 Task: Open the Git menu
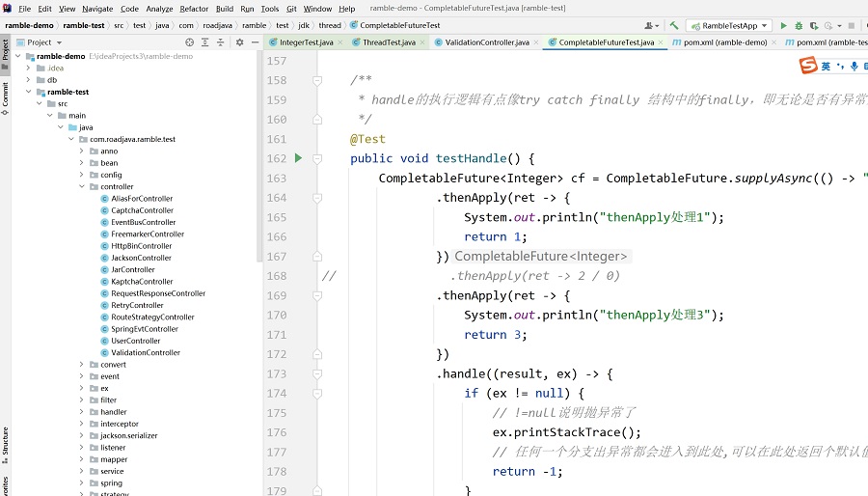point(291,9)
